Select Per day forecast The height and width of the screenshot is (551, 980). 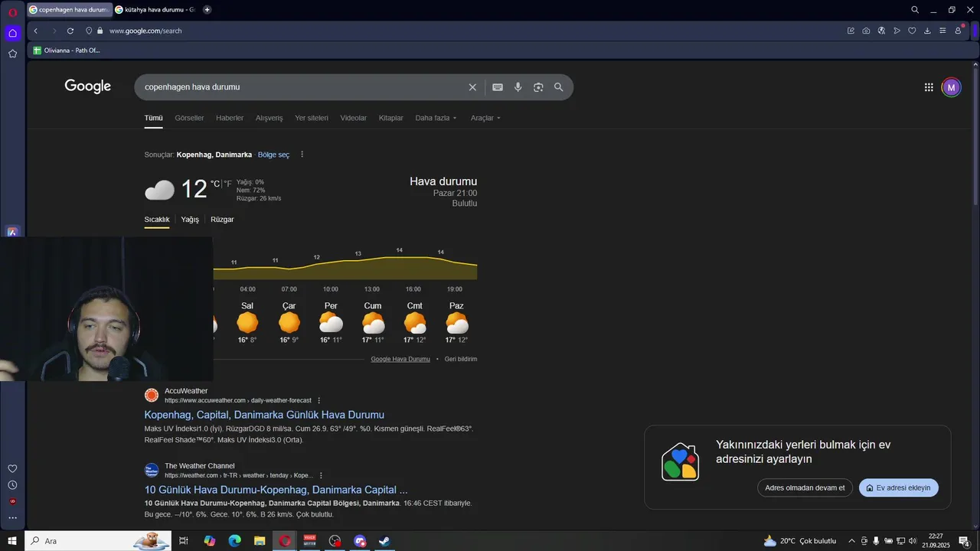pos(331,322)
